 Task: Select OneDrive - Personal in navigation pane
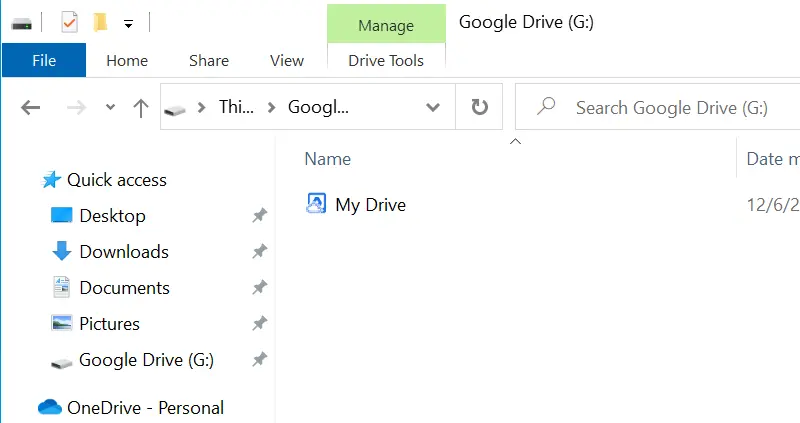pyautogui.click(x=145, y=408)
